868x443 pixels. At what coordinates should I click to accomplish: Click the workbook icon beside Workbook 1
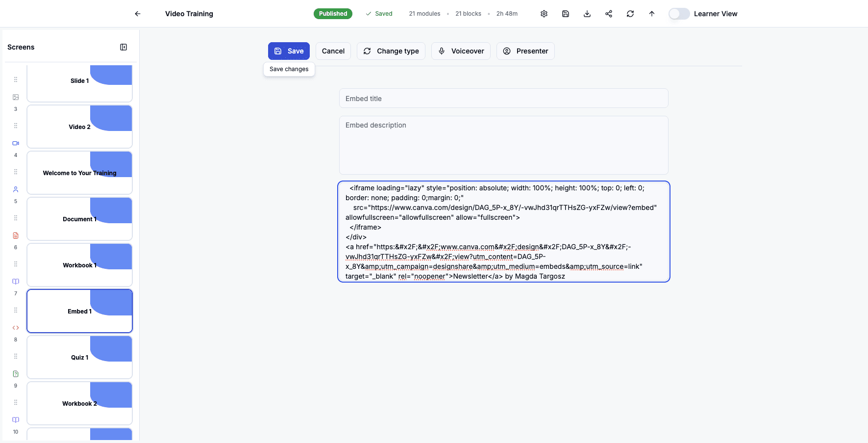click(x=15, y=281)
